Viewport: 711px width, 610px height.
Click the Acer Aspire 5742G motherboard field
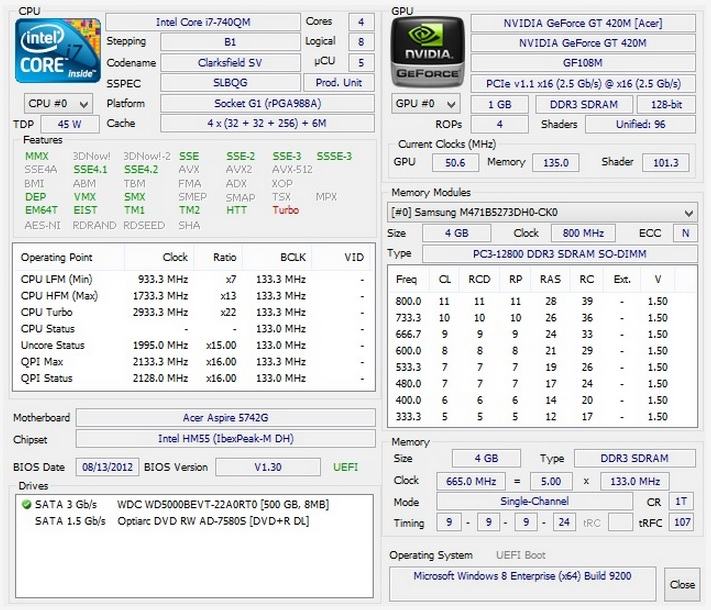pos(225,417)
